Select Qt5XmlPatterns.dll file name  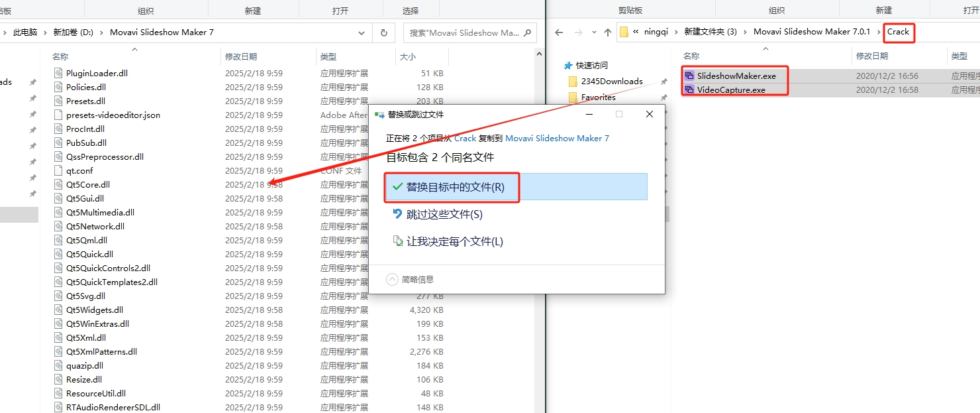click(101, 351)
